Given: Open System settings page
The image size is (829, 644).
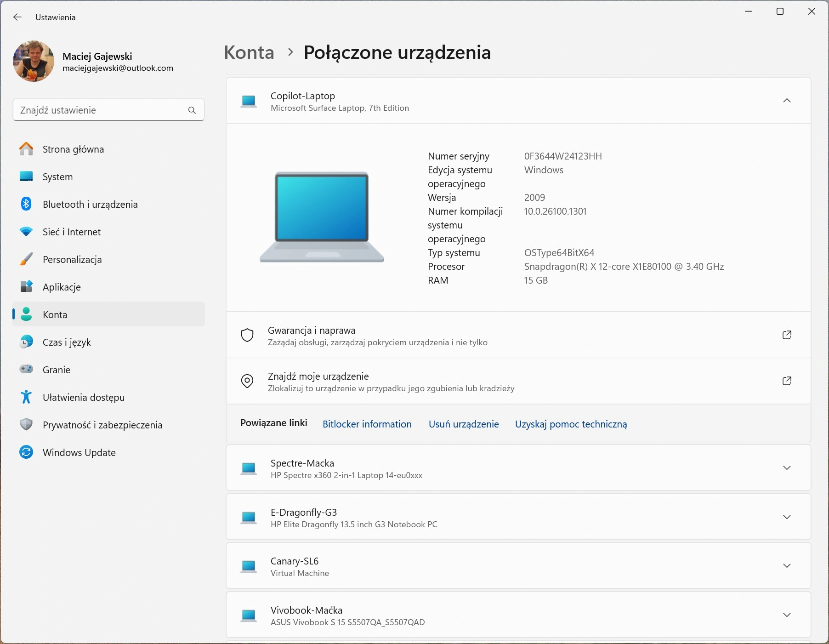Looking at the screenshot, I should click(x=108, y=177).
